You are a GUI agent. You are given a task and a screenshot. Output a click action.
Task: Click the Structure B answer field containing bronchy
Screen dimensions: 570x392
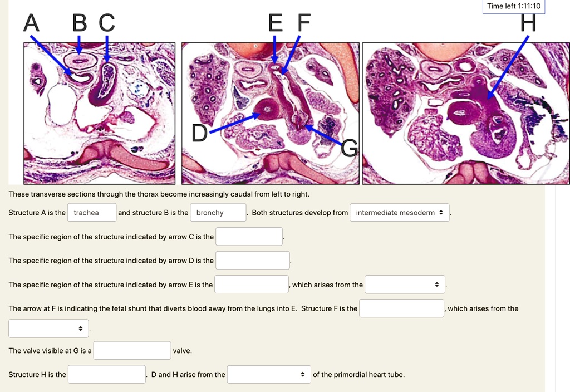pos(218,212)
